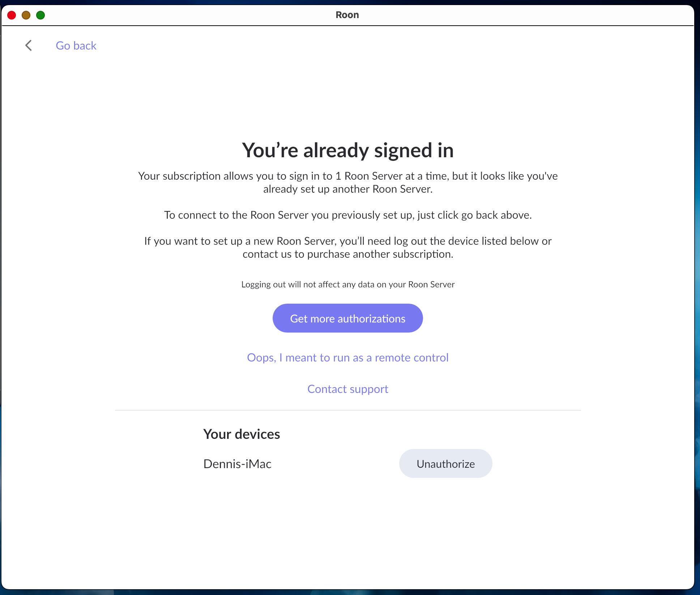
Task: Close the Roon window with the red button
Action: [x=12, y=15]
